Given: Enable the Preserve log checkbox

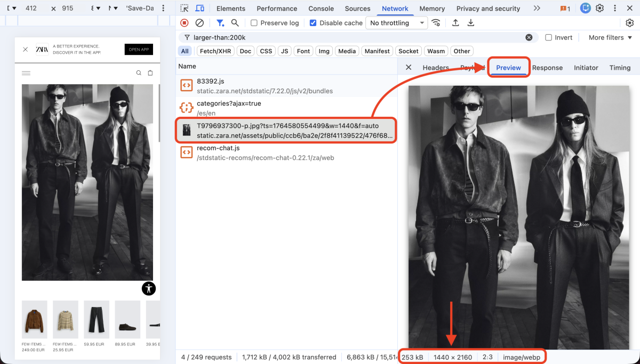Looking at the screenshot, I should click(253, 22).
